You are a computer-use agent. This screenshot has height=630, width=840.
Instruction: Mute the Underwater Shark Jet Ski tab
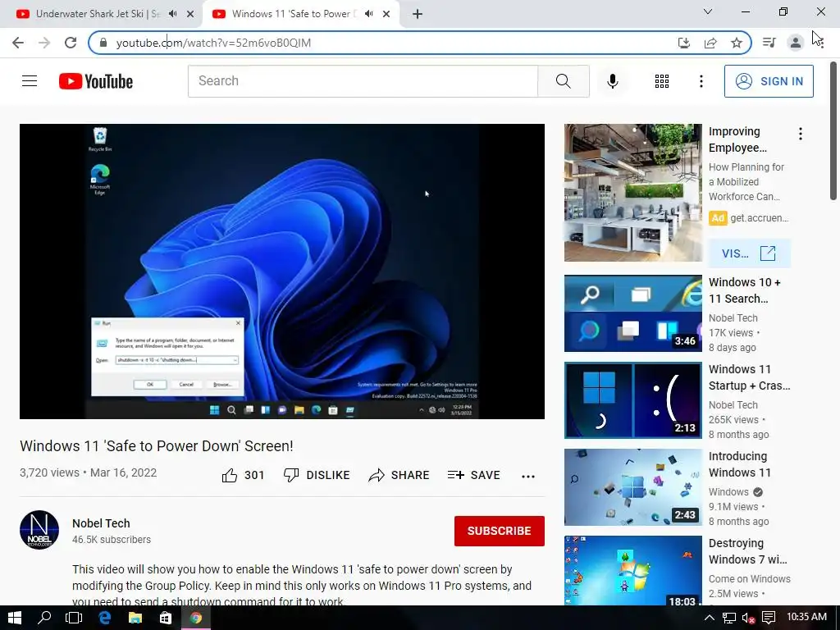[x=172, y=14]
